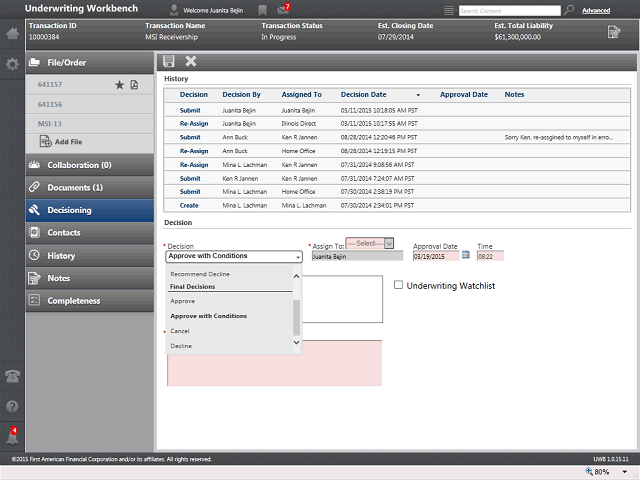Sort by Approval Date column header
Image resolution: width=640 pixels, height=480 pixels.
tap(464, 95)
